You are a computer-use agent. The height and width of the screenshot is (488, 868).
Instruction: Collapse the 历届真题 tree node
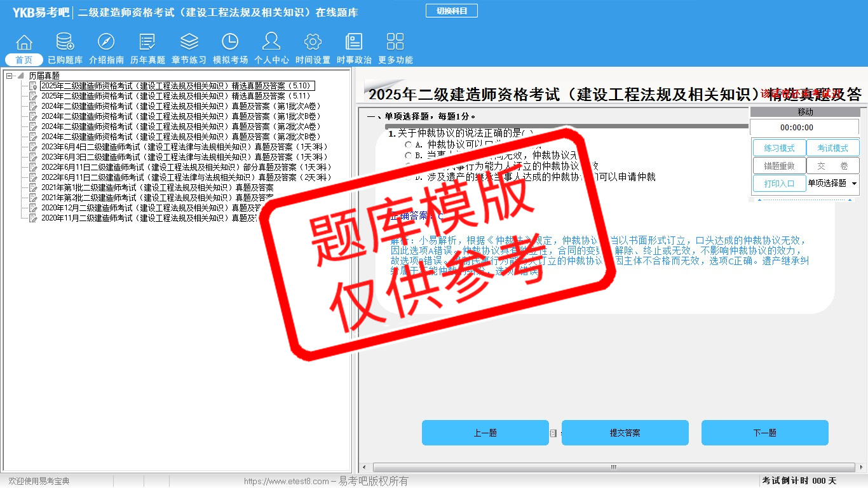(10, 76)
